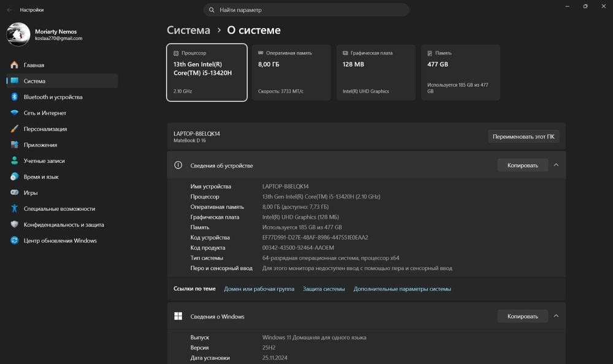Select the 128 MB graphics card tile
The image size is (613, 364).
click(x=376, y=72)
